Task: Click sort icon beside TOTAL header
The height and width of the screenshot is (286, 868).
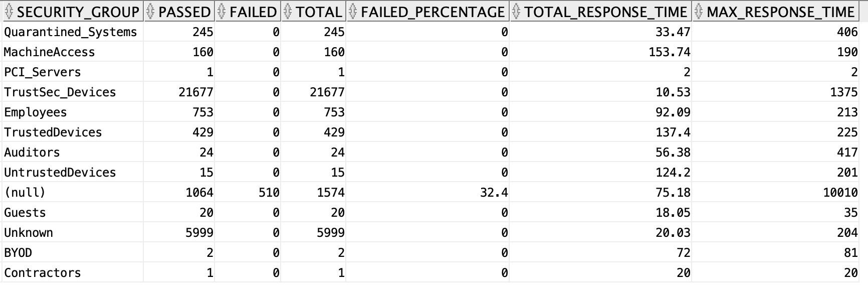Action: coord(288,12)
